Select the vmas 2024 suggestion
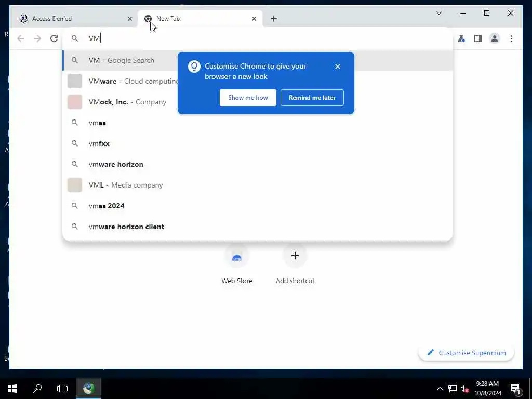The width and height of the screenshot is (532, 399). click(x=258, y=206)
